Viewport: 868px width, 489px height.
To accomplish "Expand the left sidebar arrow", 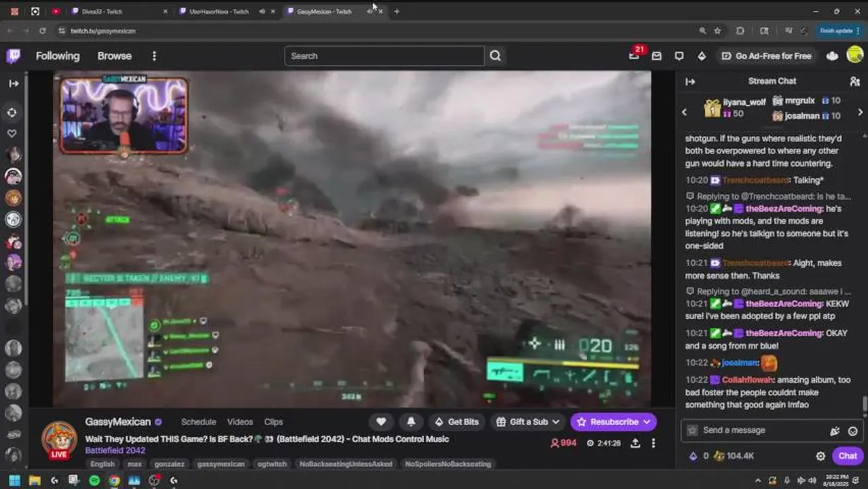I will 14,84.
